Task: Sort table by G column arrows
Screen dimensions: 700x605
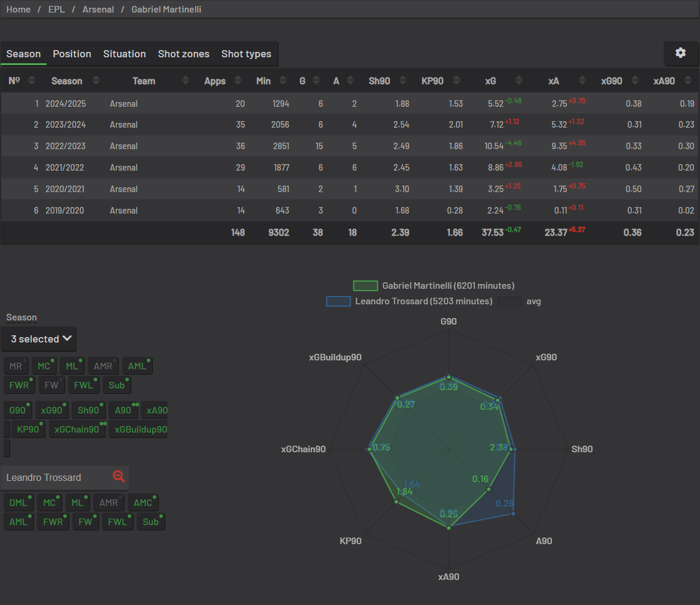Action: [x=316, y=81]
